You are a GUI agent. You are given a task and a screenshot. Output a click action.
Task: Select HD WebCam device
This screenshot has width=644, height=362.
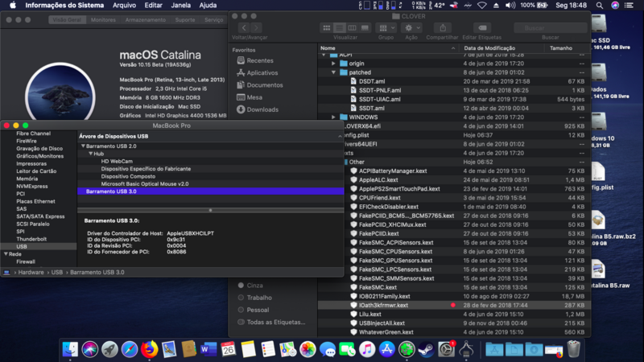(x=117, y=162)
